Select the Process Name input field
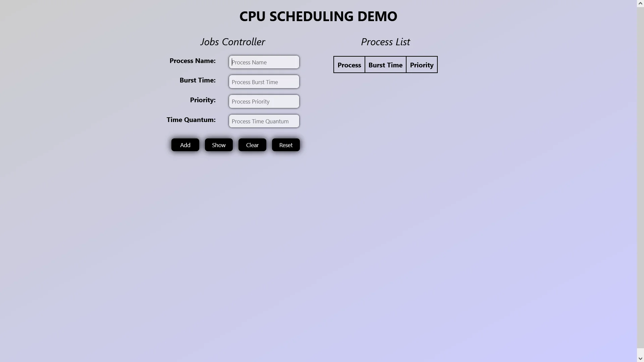The image size is (644, 362). pyautogui.click(x=264, y=61)
